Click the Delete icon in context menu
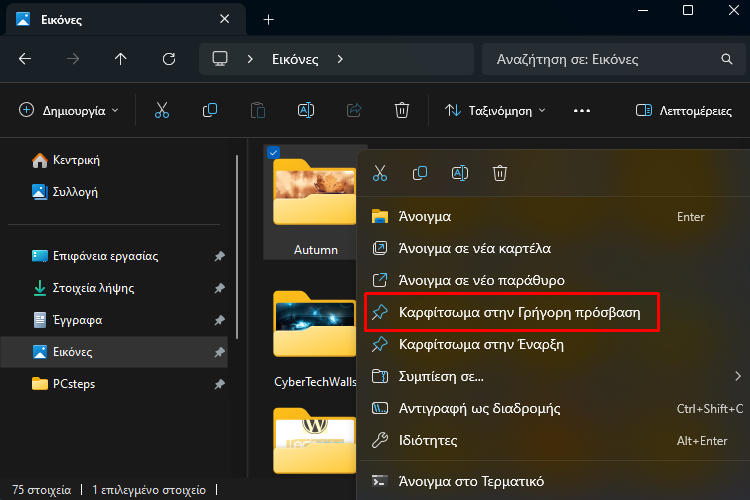Image resolution: width=750 pixels, height=500 pixels. pos(500,173)
